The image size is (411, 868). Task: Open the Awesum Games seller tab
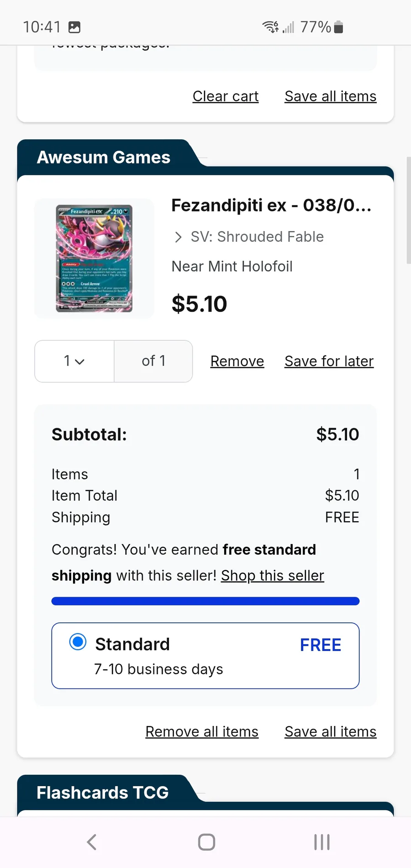point(104,157)
